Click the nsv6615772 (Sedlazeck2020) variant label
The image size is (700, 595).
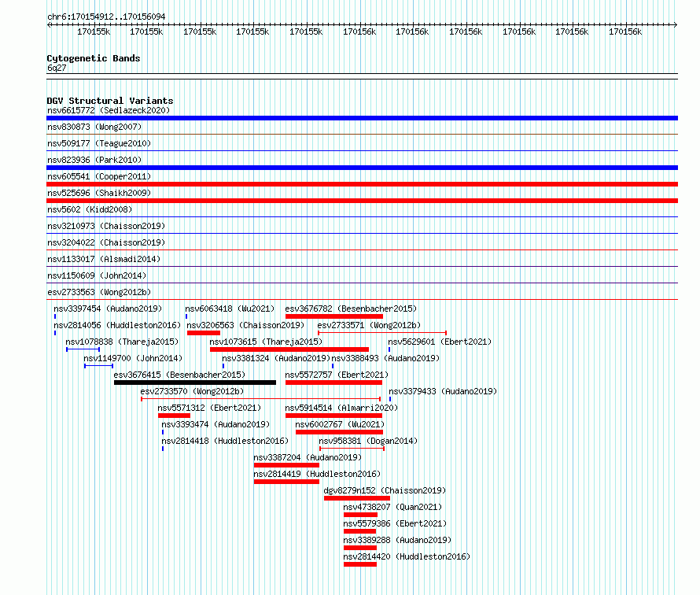click(x=109, y=110)
